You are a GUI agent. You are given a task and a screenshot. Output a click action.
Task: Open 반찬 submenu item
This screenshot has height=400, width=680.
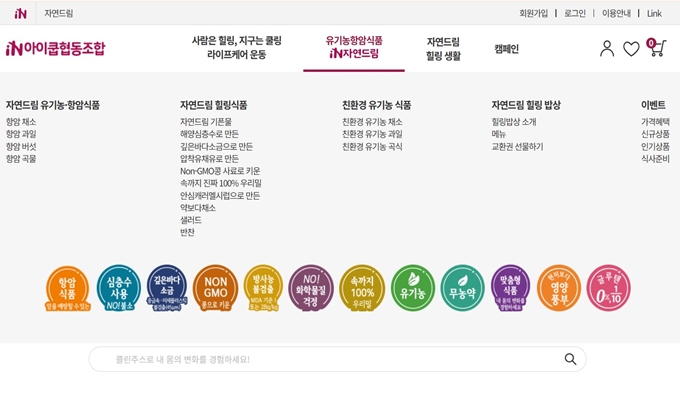187,232
